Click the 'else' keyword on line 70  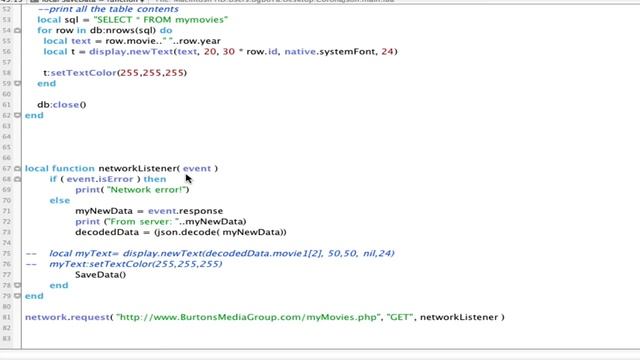60,200
